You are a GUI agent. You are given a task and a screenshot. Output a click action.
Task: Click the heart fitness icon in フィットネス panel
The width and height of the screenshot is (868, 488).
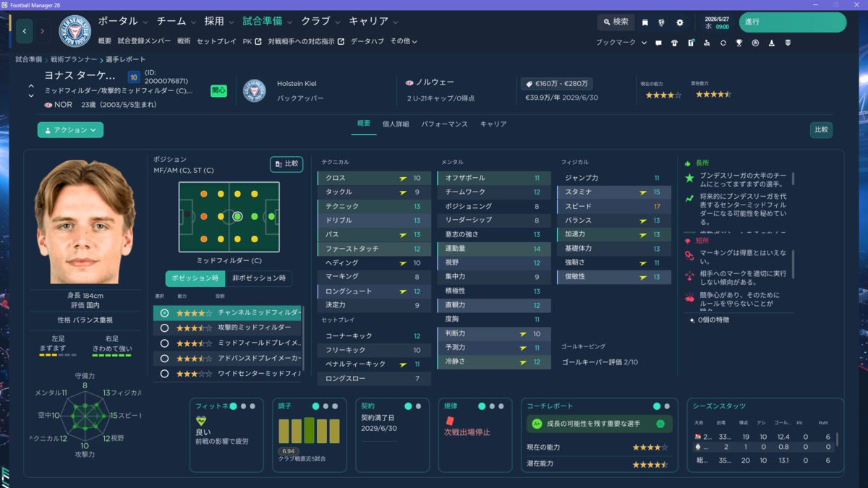(x=201, y=421)
